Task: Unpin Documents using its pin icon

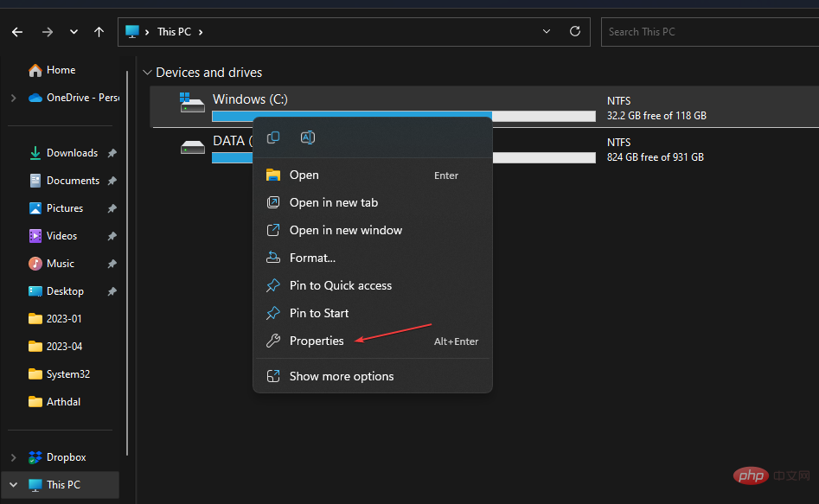Action: point(112,180)
